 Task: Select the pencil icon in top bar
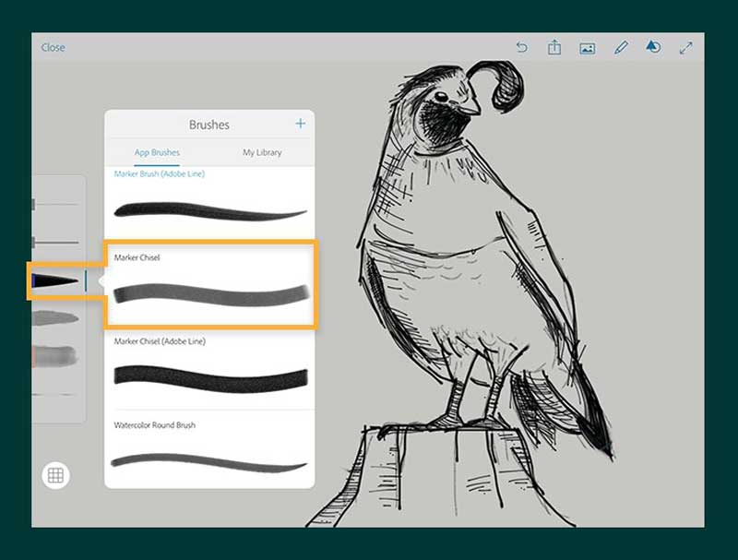pos(620,47)
